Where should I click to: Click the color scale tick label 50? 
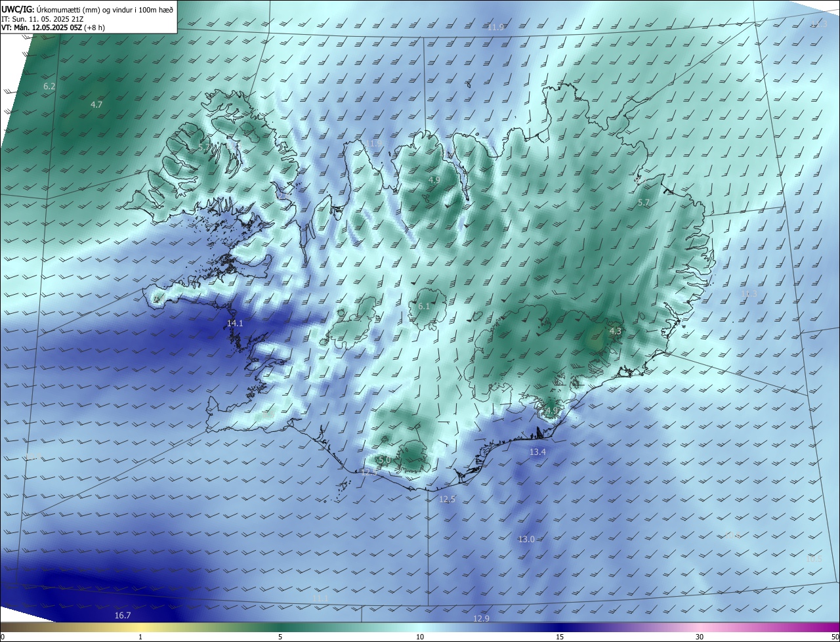click(x=835, y=637)
